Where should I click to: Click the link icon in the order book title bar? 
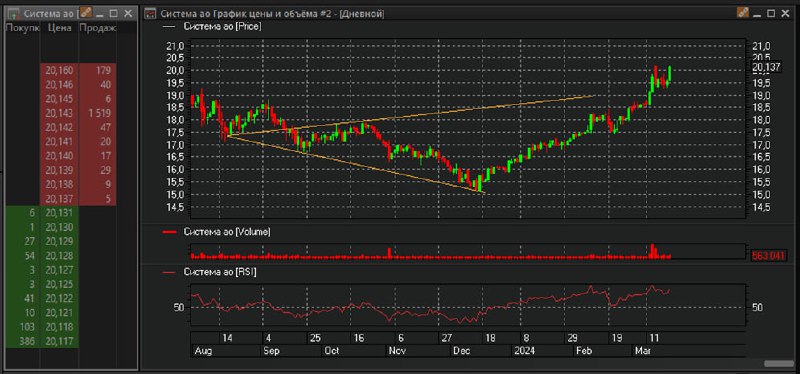pyautogui.click(x=86, y=13)
